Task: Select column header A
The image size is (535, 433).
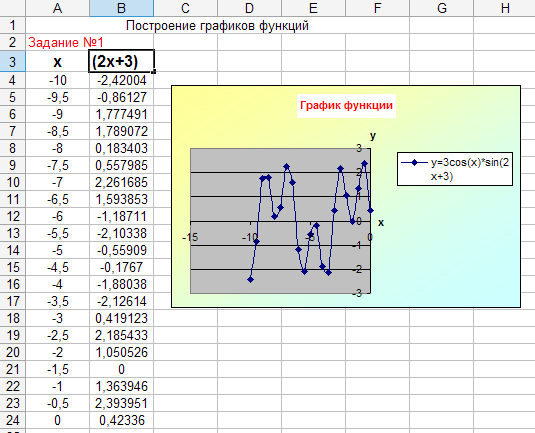Action: (x=57, y=8)
